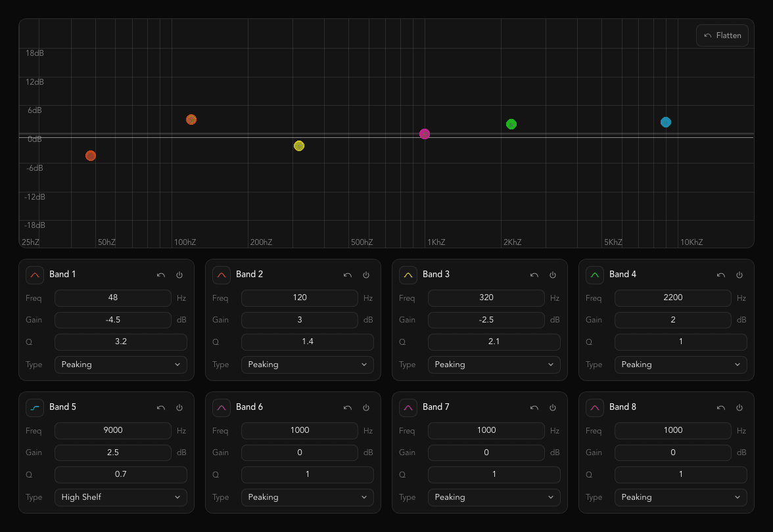
Task: Click Band 1 Q field showing 3.2
Action: tap(121, 342)
